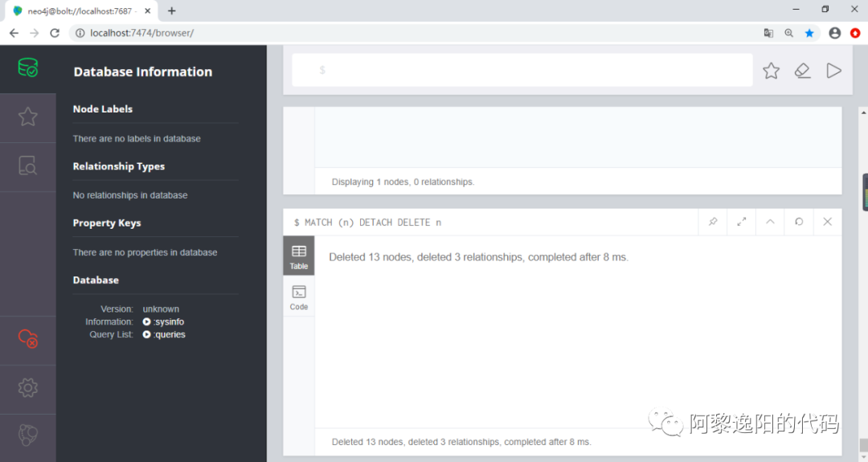
Task: Click the localhost:7474 address bar
Action: (x=141, y=33)
